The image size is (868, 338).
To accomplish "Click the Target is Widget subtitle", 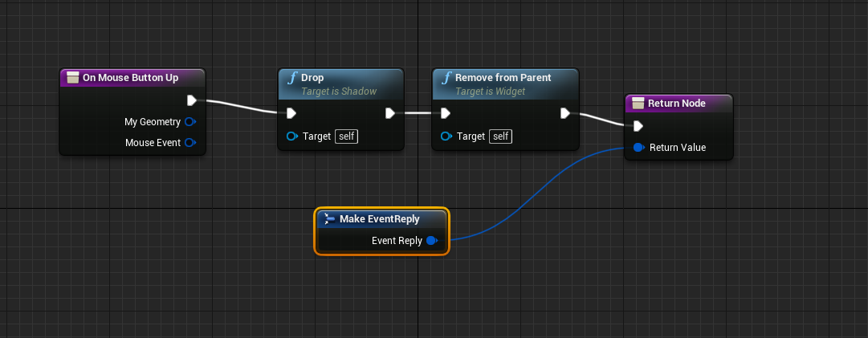I will click(490, 92).
